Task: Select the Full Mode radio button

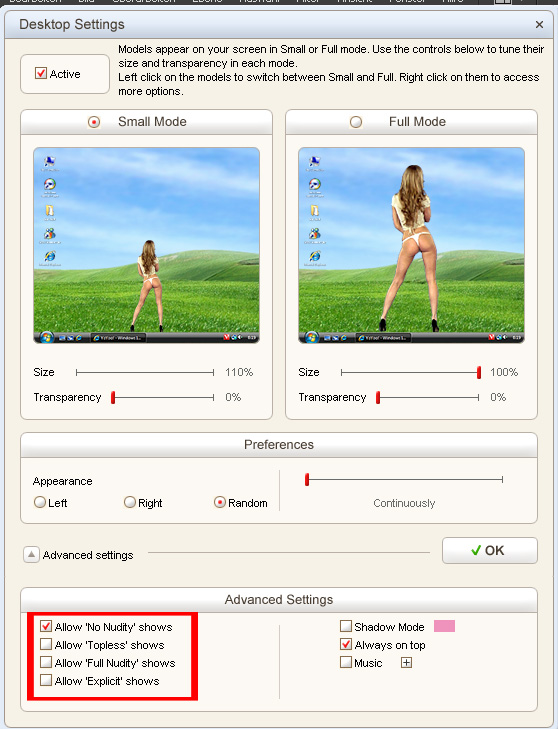Action: tap(356, 122)
